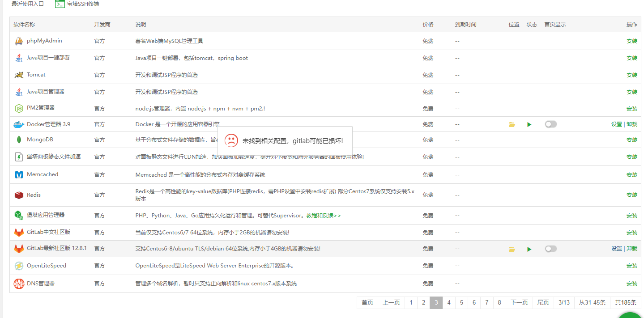Click the 价格 column header
Image resolution: width=644 pixels, height=318 pixels.
coord(428,25)
